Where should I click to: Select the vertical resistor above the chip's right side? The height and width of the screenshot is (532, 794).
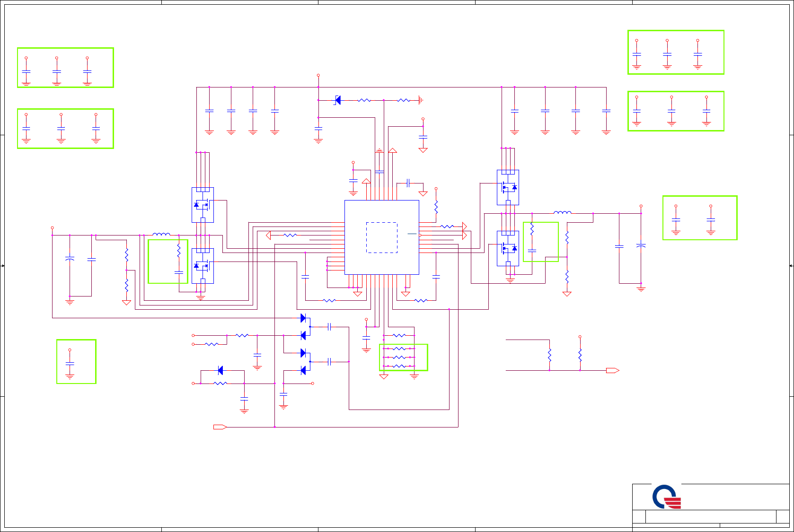pos(436,207)
